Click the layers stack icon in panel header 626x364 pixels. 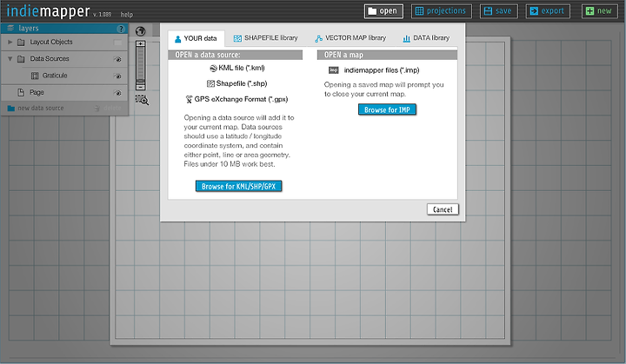tap(10, 28)
